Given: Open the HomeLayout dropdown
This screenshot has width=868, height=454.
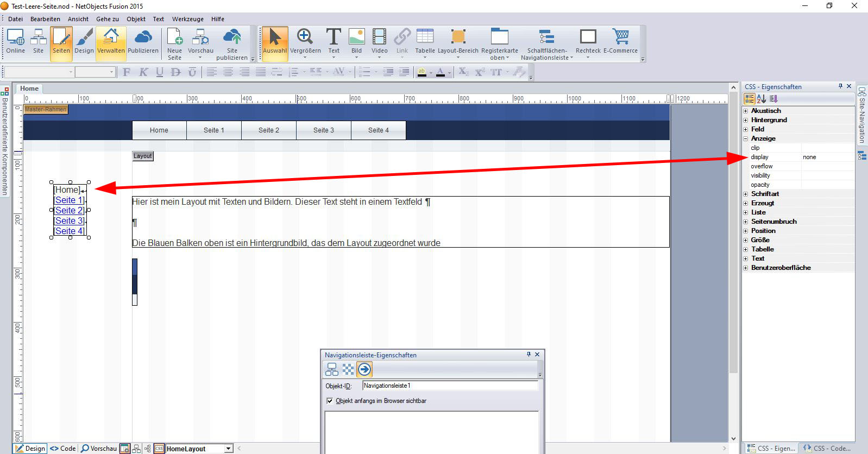Looking at the screenshot, I should coord(229,449).
